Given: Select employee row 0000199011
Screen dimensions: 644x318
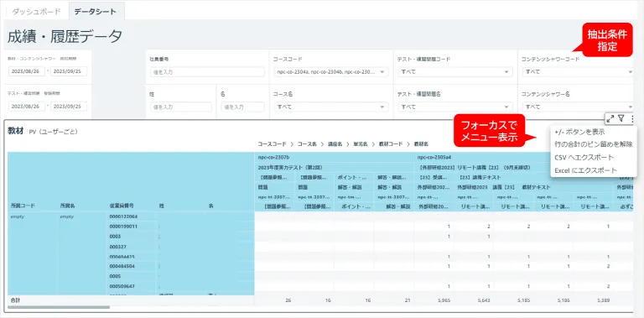Looking at the screenshot, I should 123,227.
